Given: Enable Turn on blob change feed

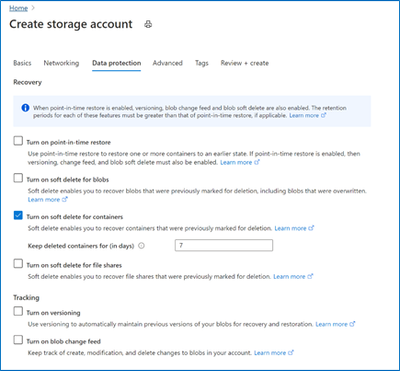Looking at the screenshot, I should pyautogui.click(x=18, y=341).
